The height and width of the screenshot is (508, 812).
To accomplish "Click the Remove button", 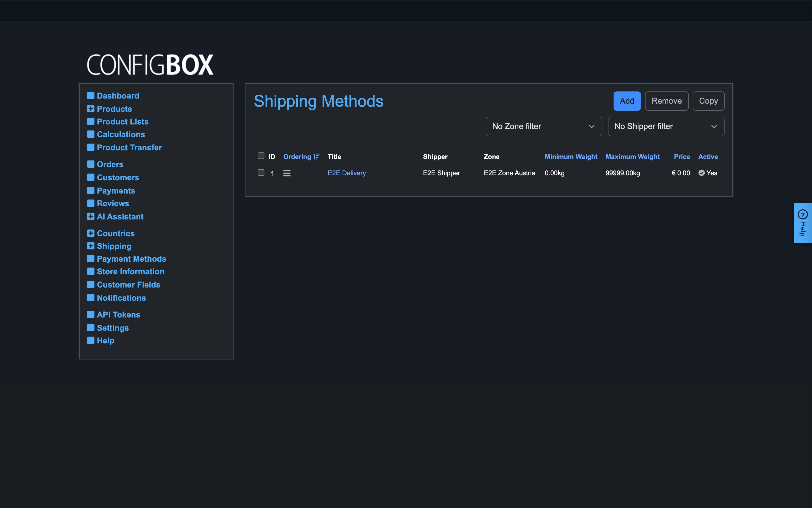I will coord(666,101).
